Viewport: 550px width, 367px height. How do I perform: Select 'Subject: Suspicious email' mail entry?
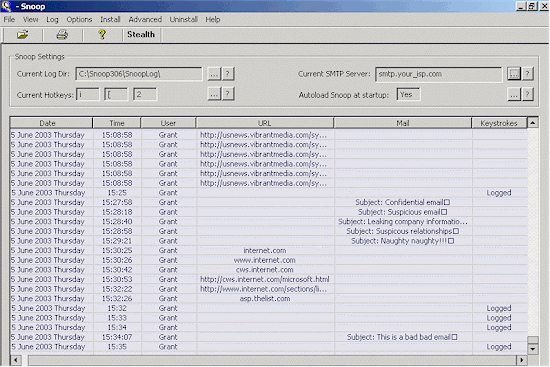402,212
